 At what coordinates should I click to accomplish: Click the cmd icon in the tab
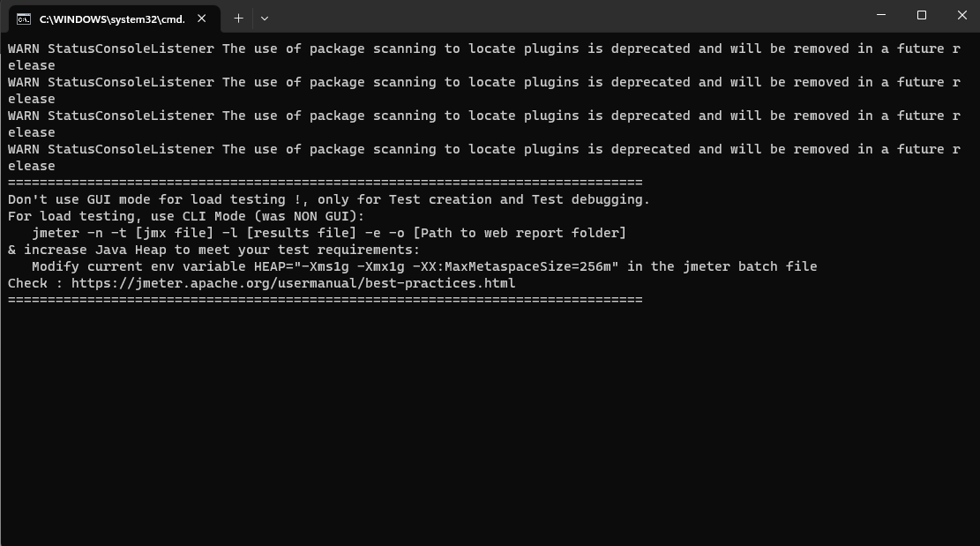coord(24,19)
